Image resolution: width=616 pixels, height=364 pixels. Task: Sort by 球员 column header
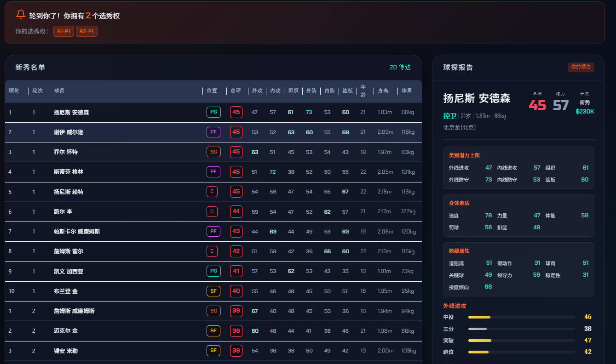(x=59, y=91)
